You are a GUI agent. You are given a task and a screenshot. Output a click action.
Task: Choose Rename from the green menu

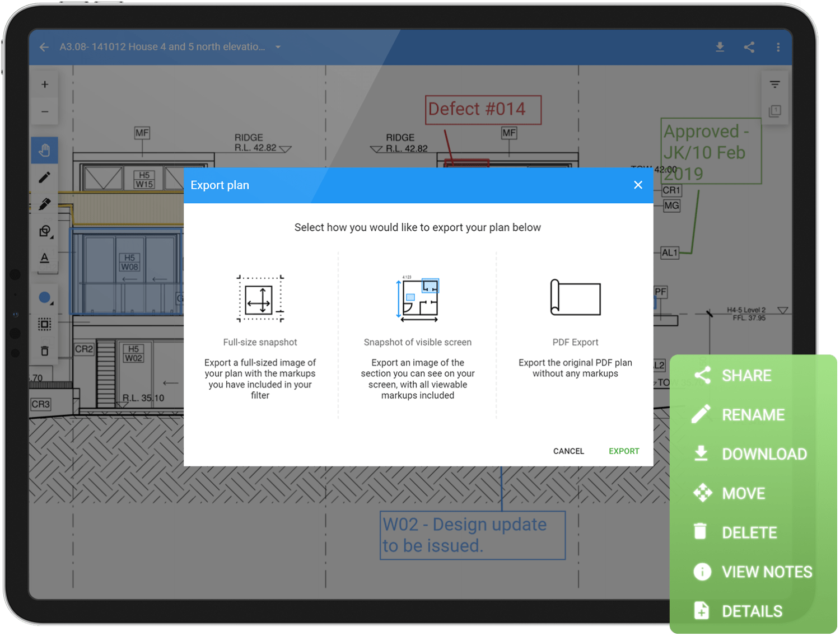point(753,414)
